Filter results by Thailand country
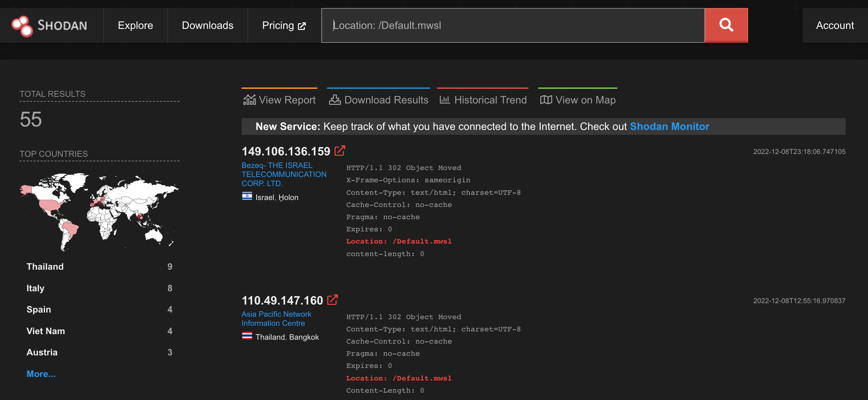This screenshot has width=868, height=400. (x=45, y=267)
